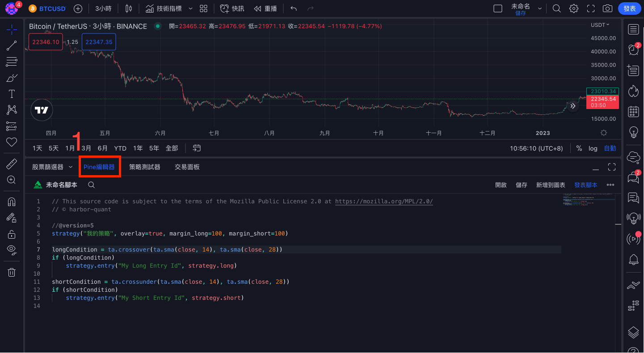Viewport: 644px width, 353px height.
Task: Enter fullscreen mode from top bar
Action: pyautogui.click(x=591, y=8)
